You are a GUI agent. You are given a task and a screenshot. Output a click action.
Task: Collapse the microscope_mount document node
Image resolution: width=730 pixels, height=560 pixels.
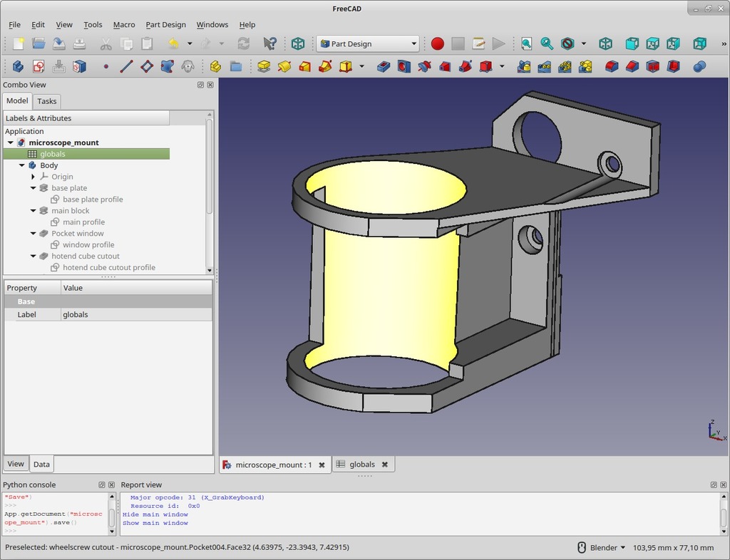(x=10, y=142)
